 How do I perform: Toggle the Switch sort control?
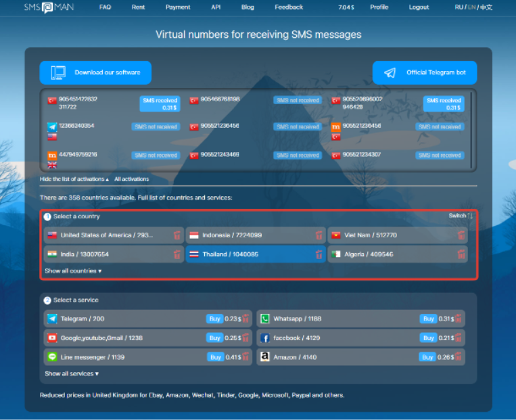click(x=461, y=216)
